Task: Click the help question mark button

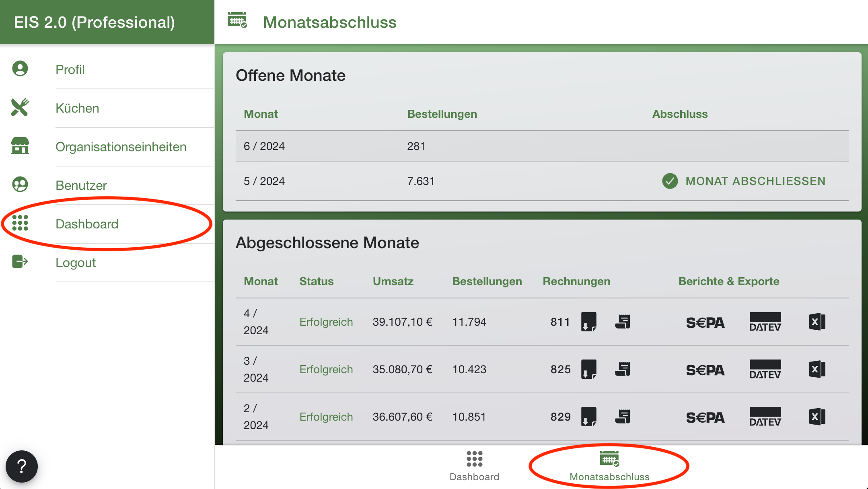Action: [x=22, y=466]
